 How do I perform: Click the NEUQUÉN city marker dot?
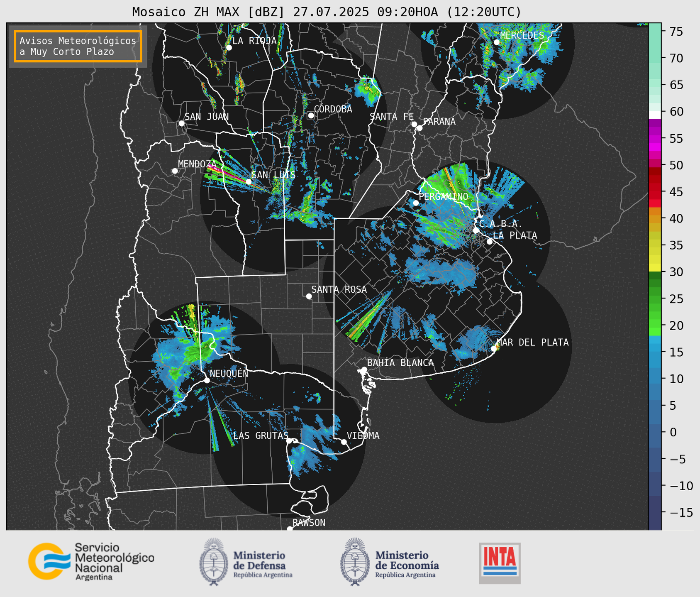coord(207,380)
